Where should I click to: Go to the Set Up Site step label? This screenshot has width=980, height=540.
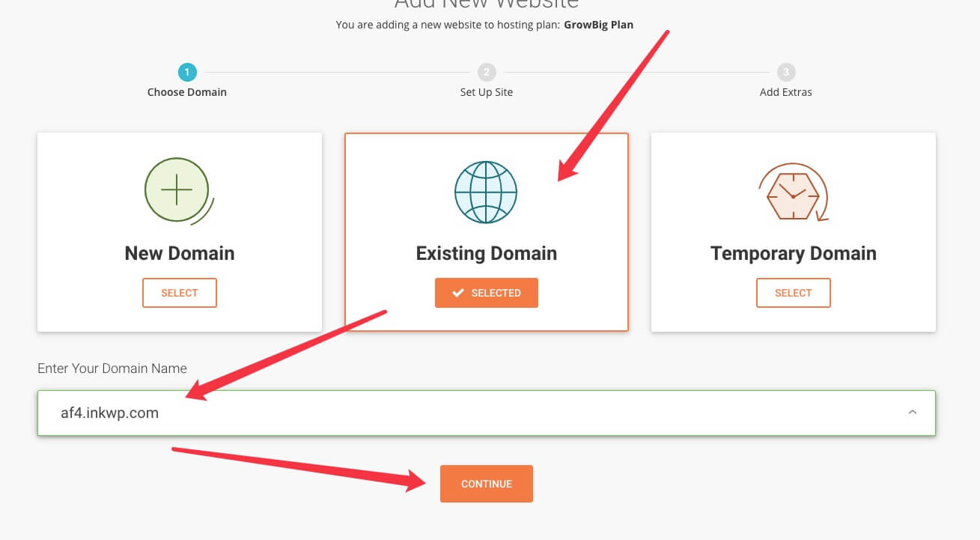pyautogui.click(x=487, y=92)
